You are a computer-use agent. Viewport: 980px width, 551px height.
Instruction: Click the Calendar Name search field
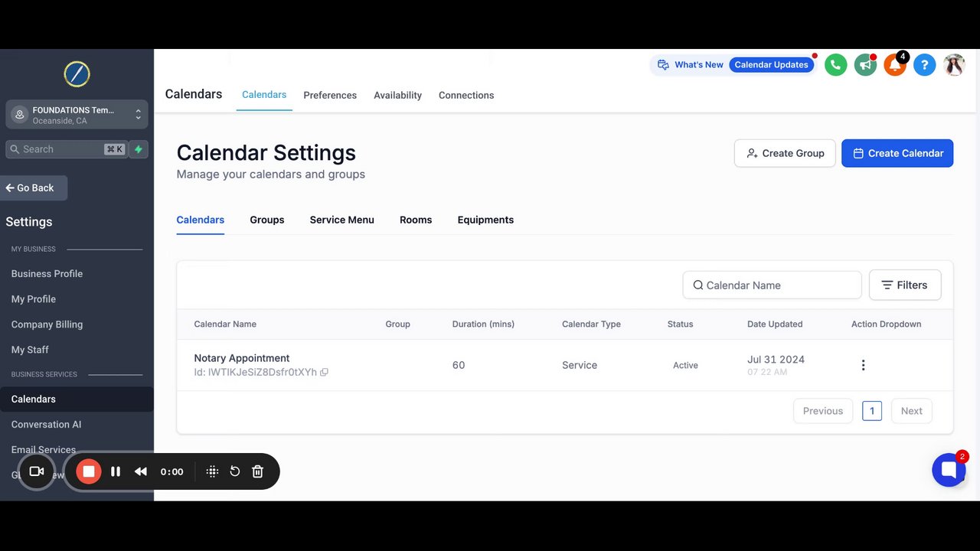coord(772,285)
